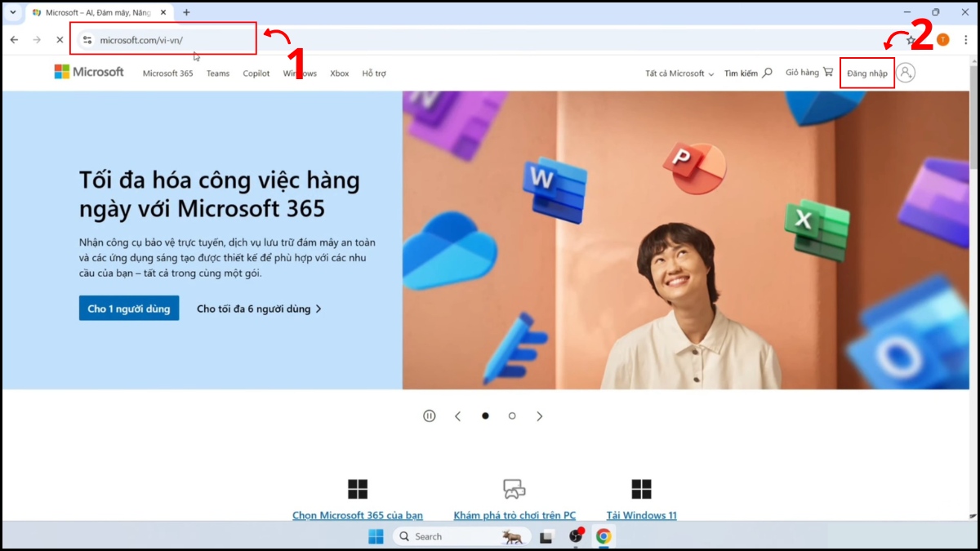Viewport: 980px width, 551px height.
Task: Click Khám phá trò chơi trên PC
Action: click(514, 515)
